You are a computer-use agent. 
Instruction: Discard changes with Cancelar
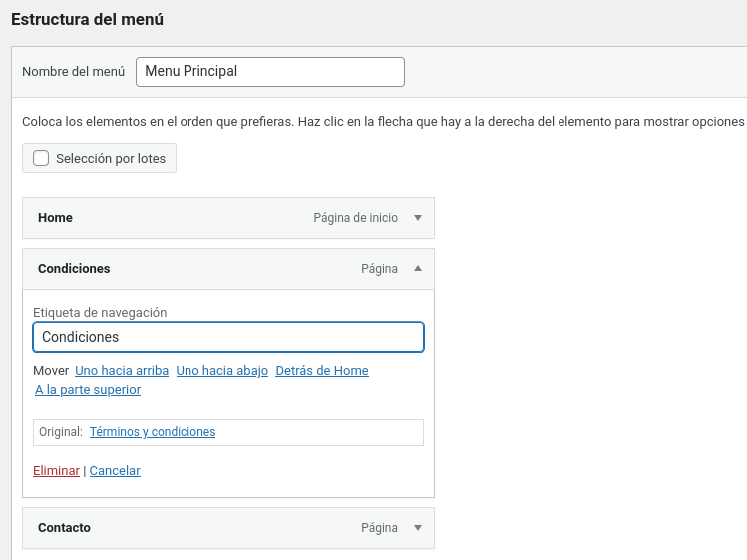click(115, 471)
